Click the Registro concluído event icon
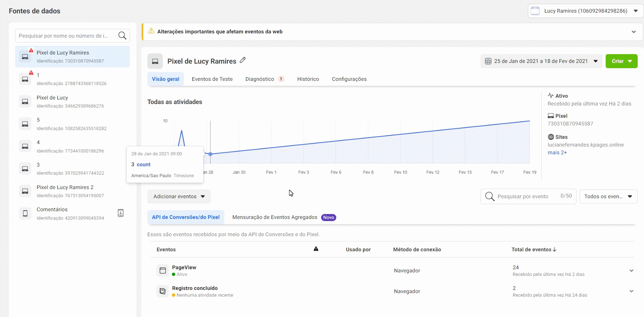This screenshot has width=644, height=317. pyautogui.click(x=162, y=291)
